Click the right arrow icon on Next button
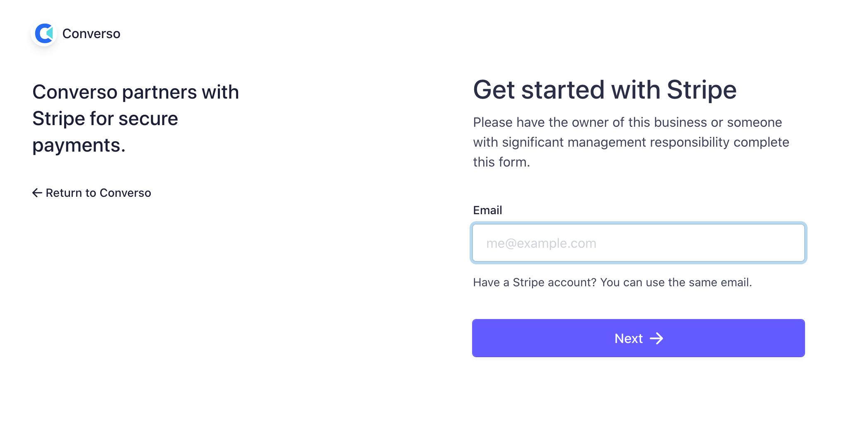This screenshot has width=868, height=435. (x=656, y=338)
